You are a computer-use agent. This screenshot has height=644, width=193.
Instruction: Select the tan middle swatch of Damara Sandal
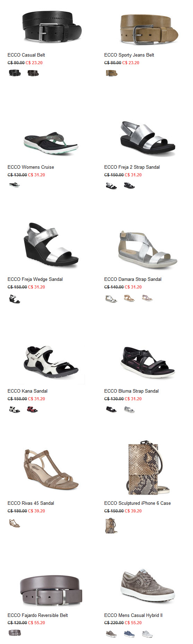click(x=129, y=298)
